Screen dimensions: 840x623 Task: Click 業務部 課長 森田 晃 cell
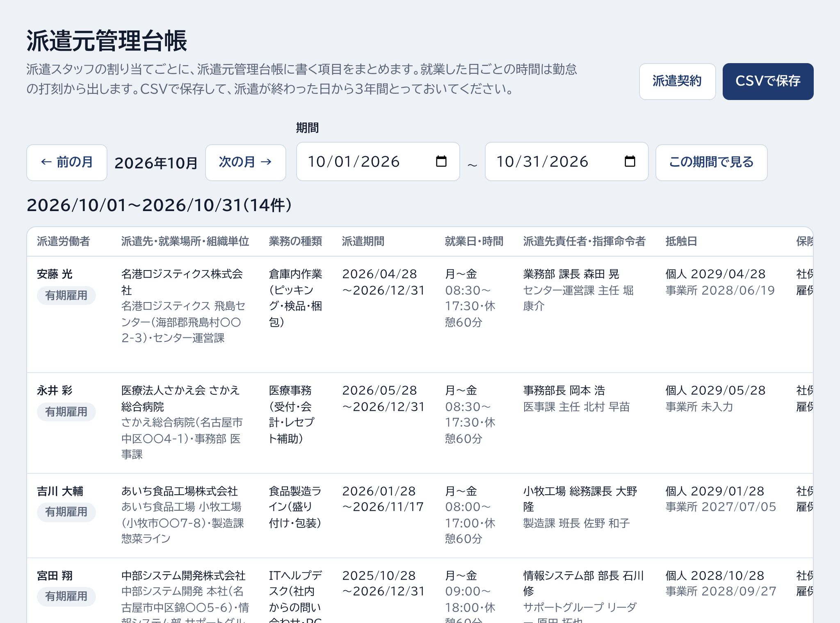[x=571, y=274]
